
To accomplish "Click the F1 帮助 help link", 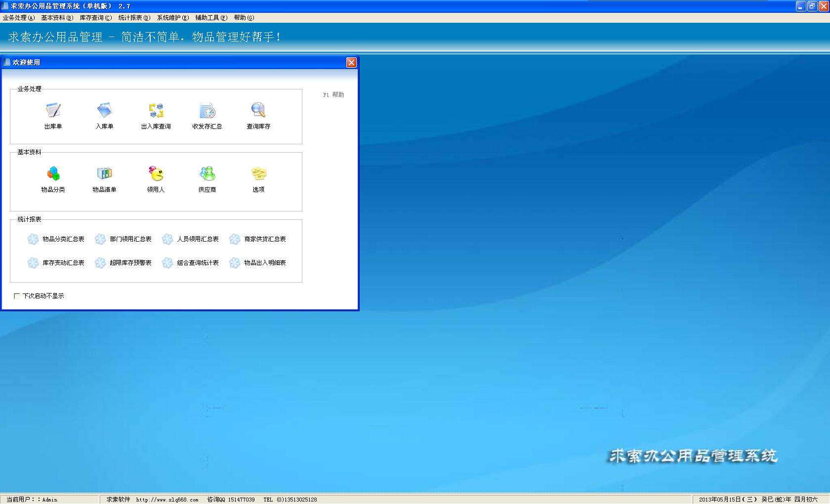I will click(x=333, y=95).
